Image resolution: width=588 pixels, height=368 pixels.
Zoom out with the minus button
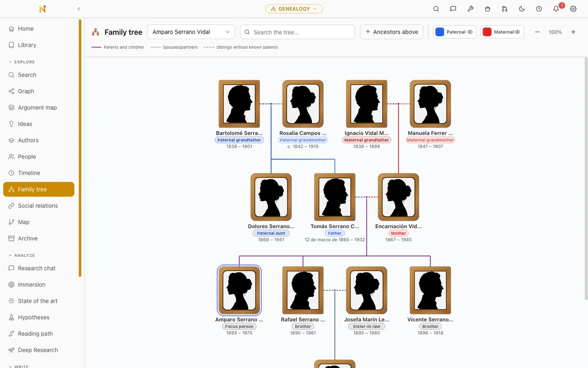(537, 32)
